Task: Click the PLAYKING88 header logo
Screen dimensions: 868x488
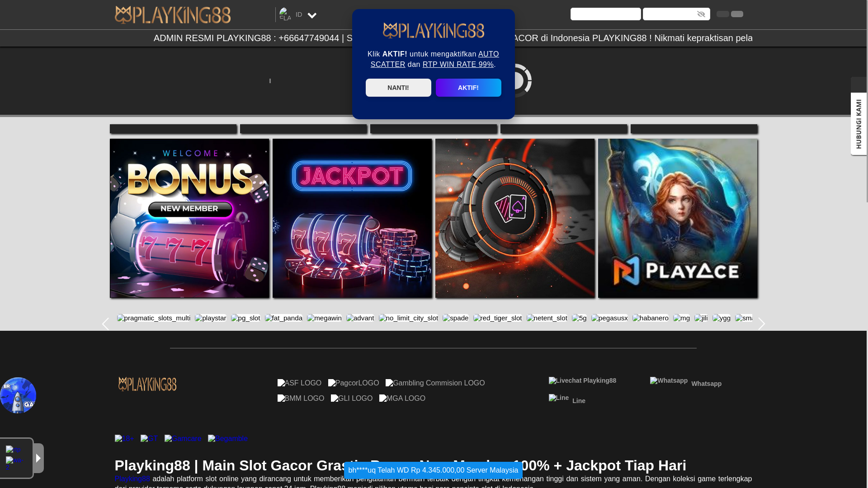Action: [x=172, y=15]
